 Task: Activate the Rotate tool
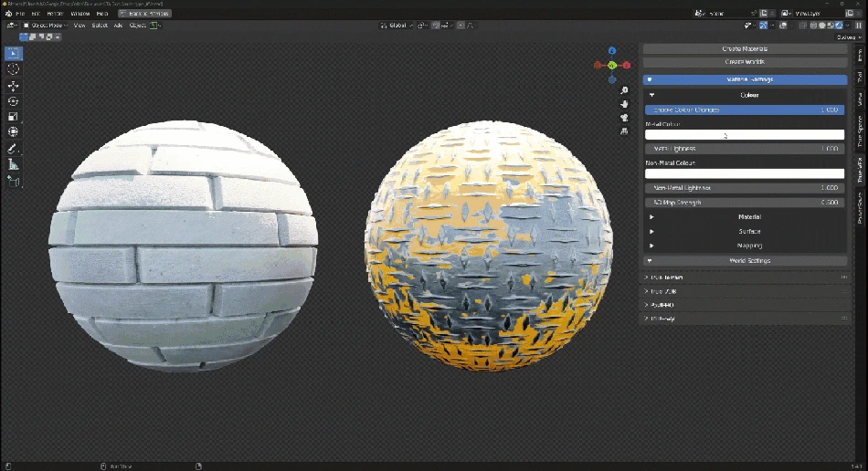point(14,101)
